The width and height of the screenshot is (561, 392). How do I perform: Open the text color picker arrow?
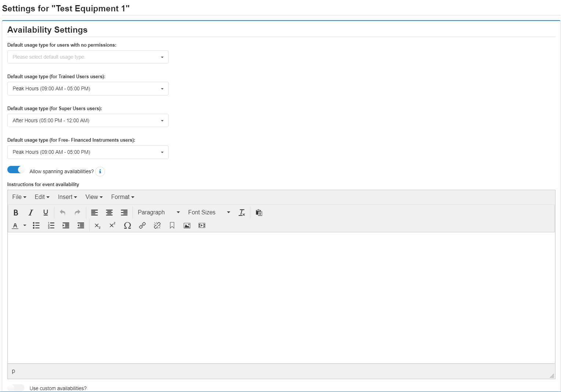click(x=25, y=225)
